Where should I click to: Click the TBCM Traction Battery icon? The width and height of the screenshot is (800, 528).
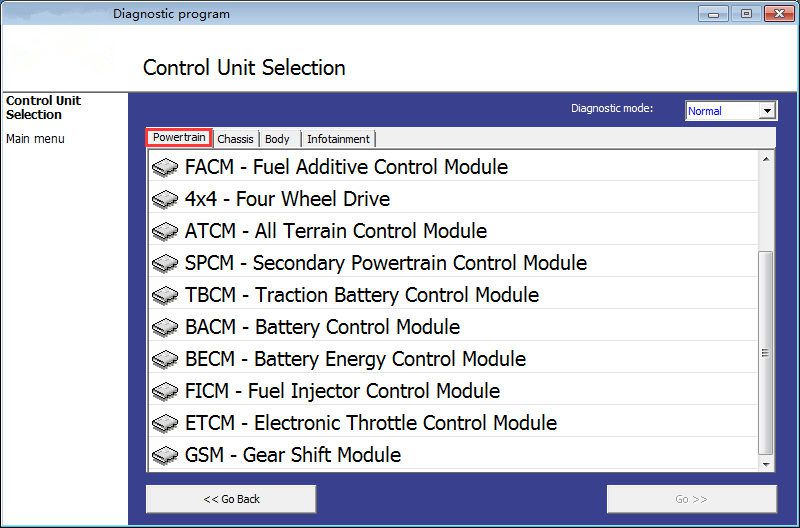click(165, 295)
